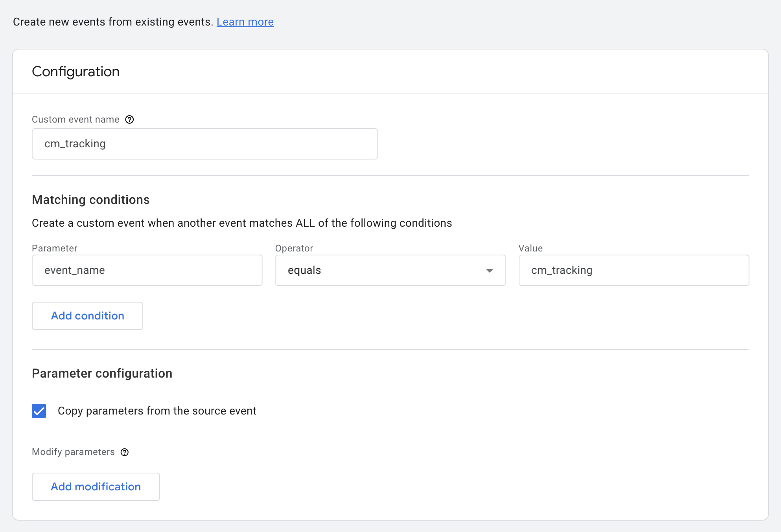The width and height of the screenshot is (781, 532).
Task: Click the 'matches ALL of the following conditions' description
Action: point(241,223)
